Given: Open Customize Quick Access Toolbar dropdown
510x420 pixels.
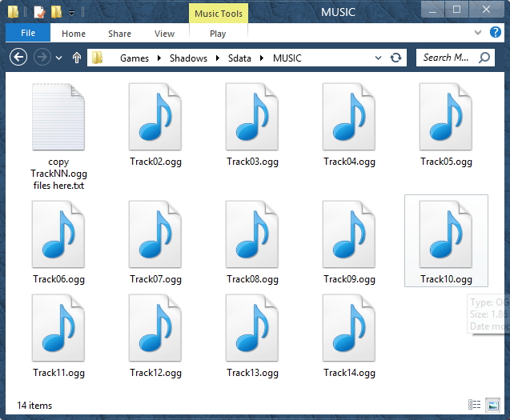Looking at the screenshot, I should click(x=72, y=13).
